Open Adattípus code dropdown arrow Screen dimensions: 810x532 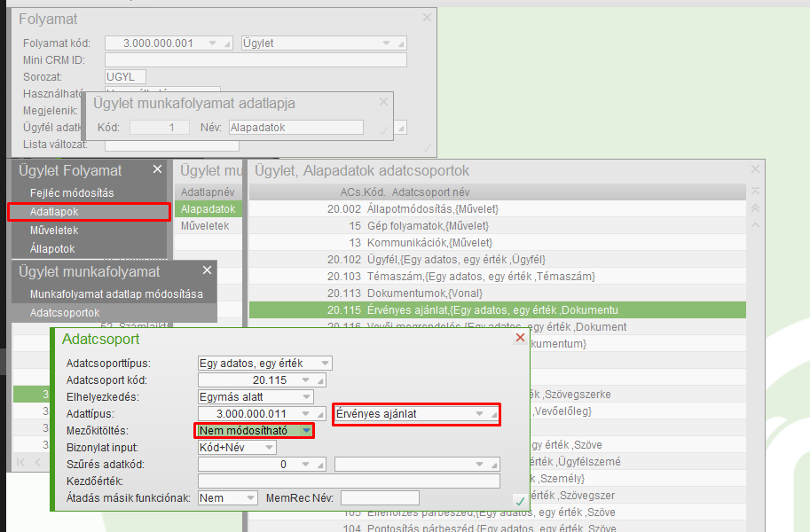[x=306, y=414]
